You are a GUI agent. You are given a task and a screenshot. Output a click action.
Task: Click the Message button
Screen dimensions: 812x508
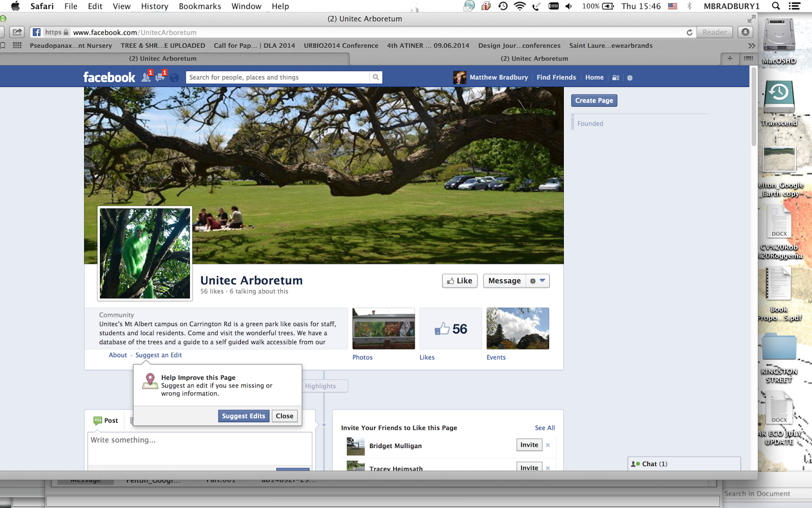point(504,281)
